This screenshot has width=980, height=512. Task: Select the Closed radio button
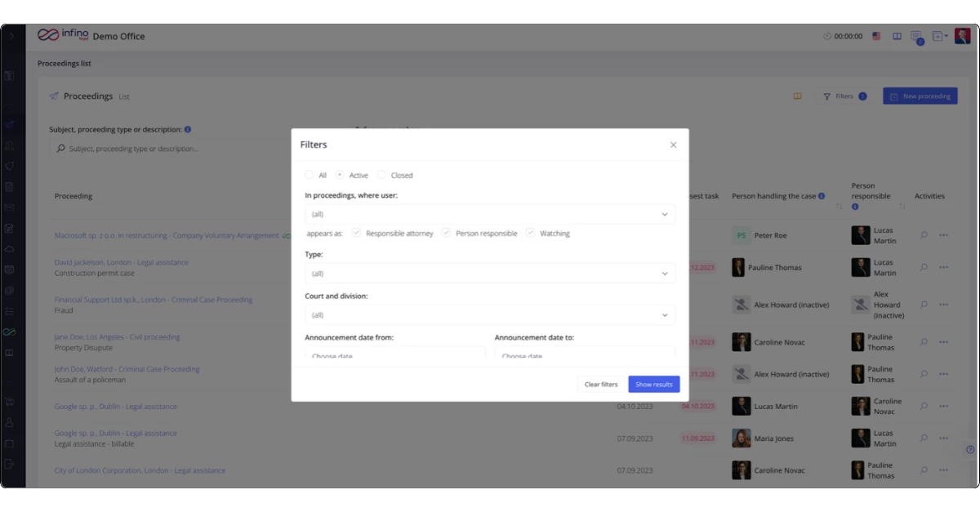(381, 175)
